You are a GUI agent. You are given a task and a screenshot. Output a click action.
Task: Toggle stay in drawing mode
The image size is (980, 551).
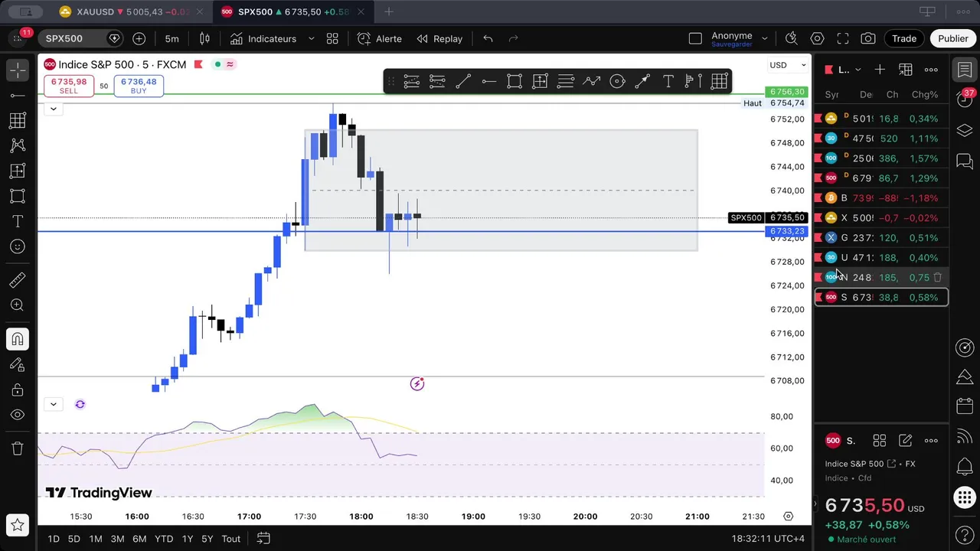point(18,364)
